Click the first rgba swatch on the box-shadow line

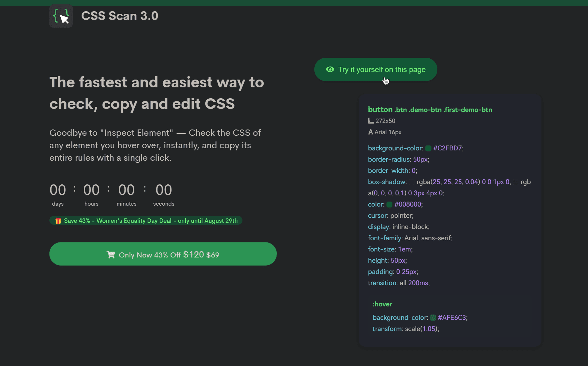click(x=412, y=182)
